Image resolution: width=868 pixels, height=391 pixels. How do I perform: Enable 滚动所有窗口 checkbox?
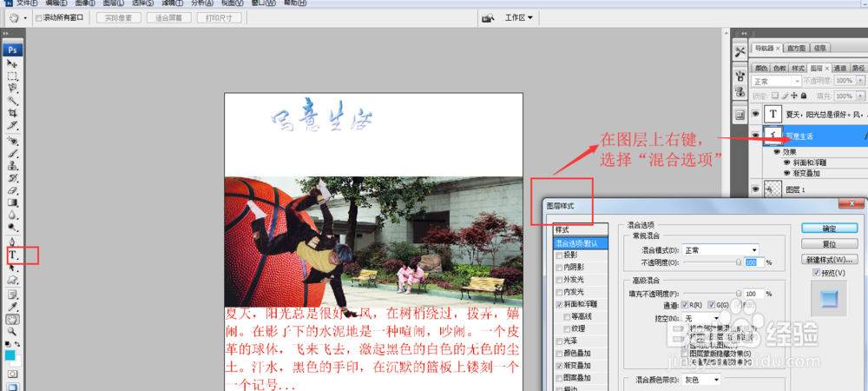pyautogui.click(x=38, y=17)
